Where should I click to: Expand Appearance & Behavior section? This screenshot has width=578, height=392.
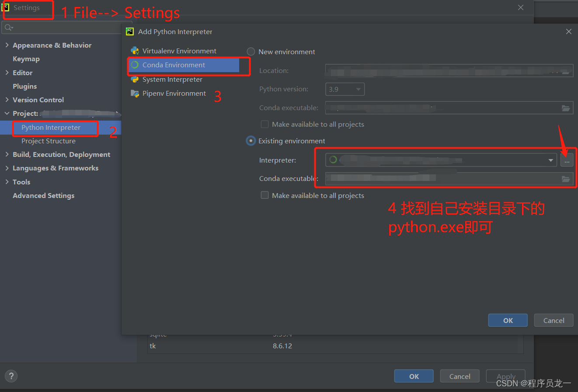point(7,45)
